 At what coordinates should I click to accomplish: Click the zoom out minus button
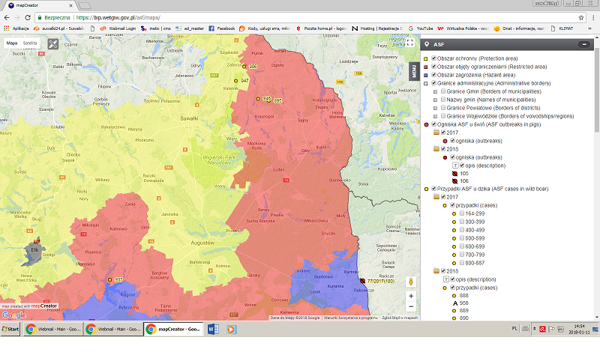(410, 307)
